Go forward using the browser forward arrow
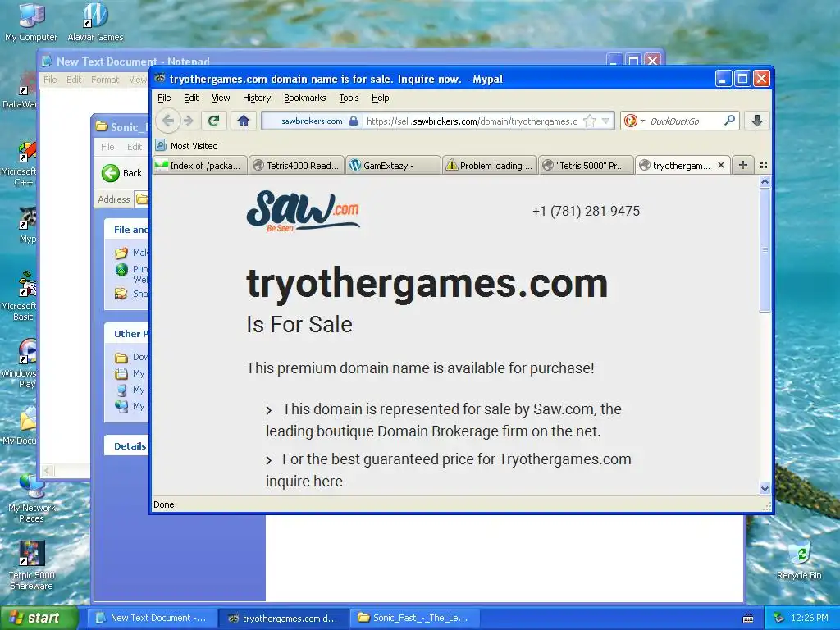The height and width of the screenshot is (630, 840). coord(189,121)
